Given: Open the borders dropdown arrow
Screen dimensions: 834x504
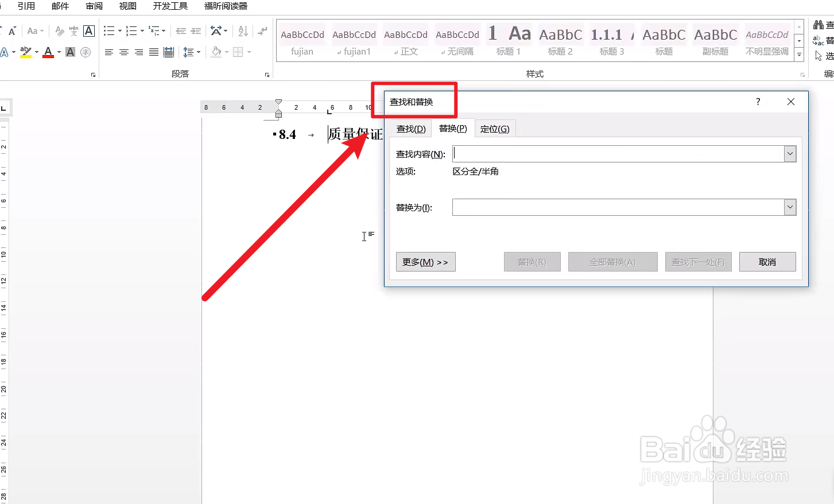Looking at the screenshot, I should point(249,52).
